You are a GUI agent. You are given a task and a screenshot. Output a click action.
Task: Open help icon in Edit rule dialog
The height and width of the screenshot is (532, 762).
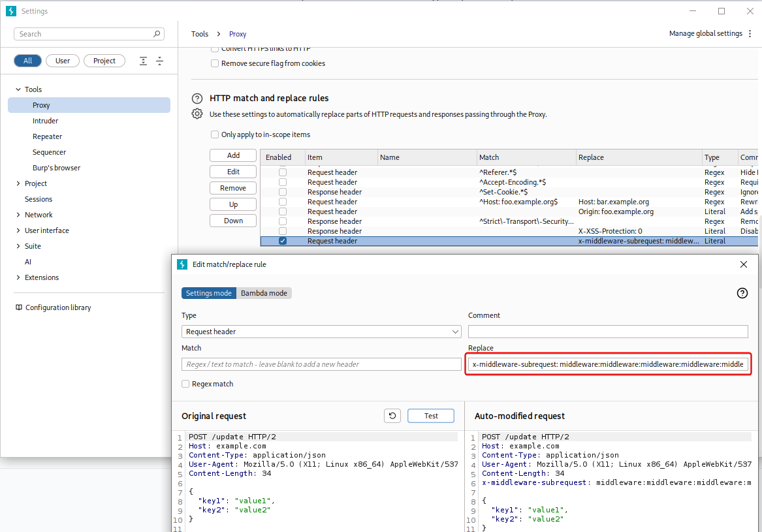click(742, 293)
